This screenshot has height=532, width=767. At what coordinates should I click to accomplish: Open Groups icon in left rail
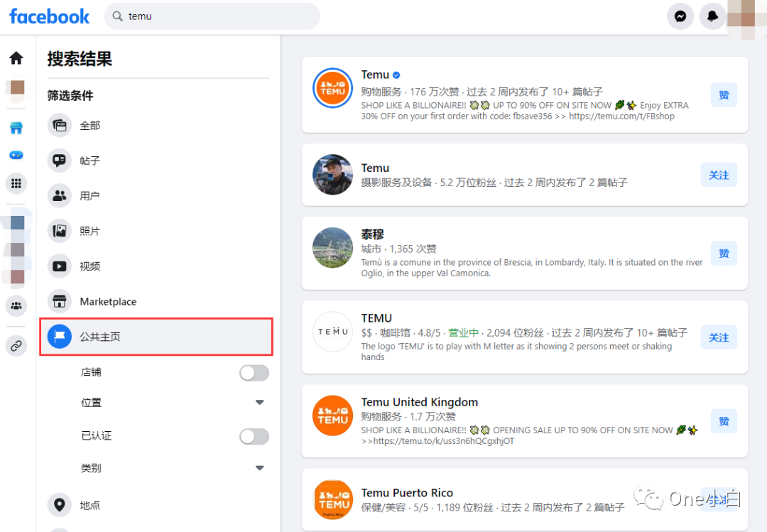pyautogui.click(x=16, y=306)
